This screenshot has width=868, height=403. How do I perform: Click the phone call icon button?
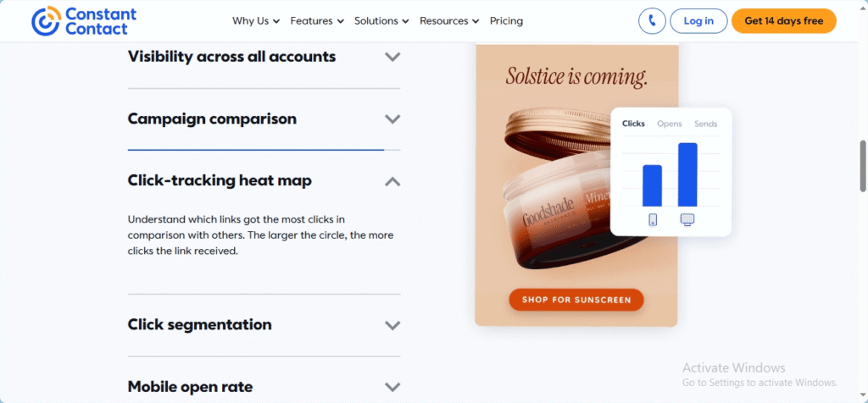coord(652,21)
